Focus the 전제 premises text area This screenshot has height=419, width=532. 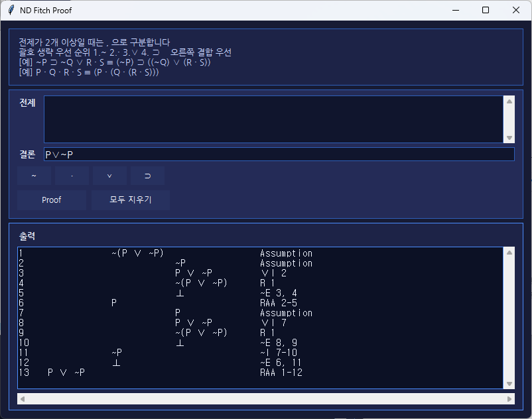273,119
